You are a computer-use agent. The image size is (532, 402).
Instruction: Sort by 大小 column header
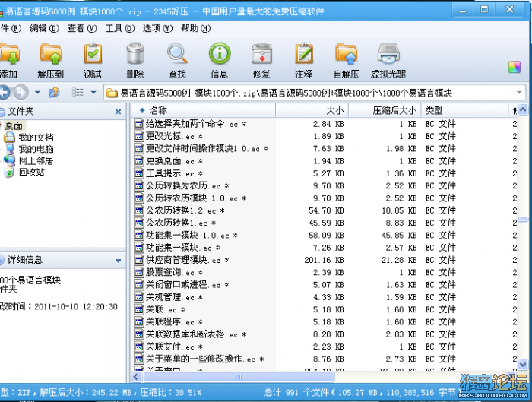312,111
